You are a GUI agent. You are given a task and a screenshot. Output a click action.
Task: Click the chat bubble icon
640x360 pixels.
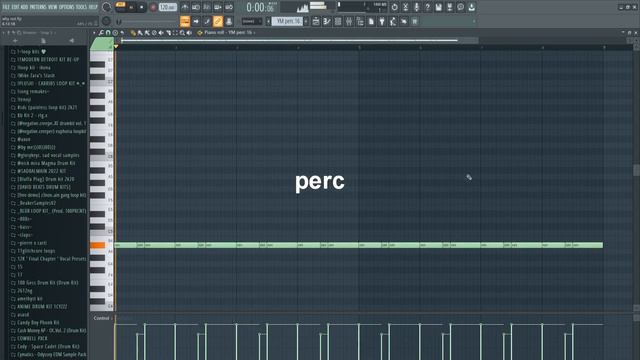tap(460, 7)
